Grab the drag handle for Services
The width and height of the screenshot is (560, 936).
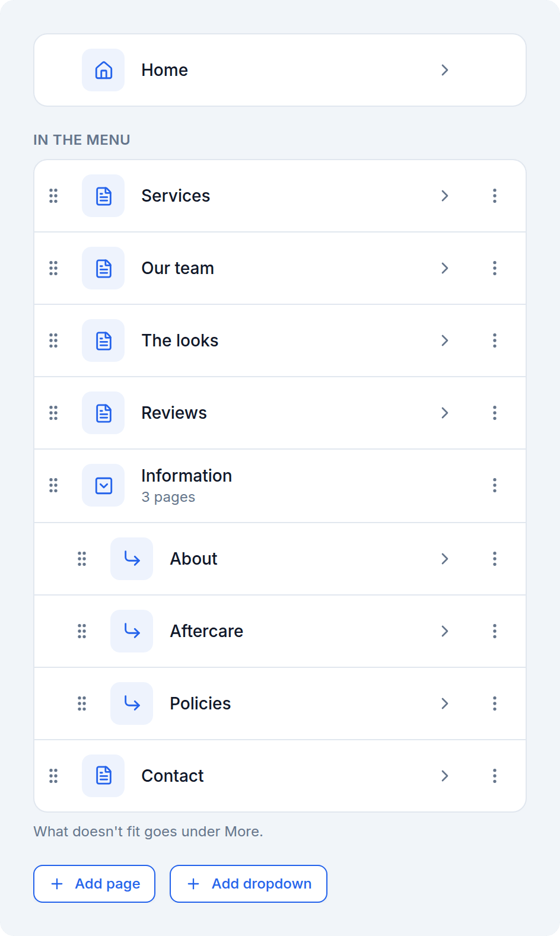[53, 196]
